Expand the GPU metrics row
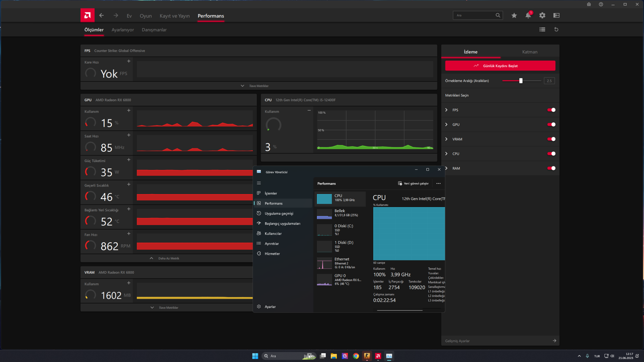The height and width of the screenshot is (362, 644). 446,125
